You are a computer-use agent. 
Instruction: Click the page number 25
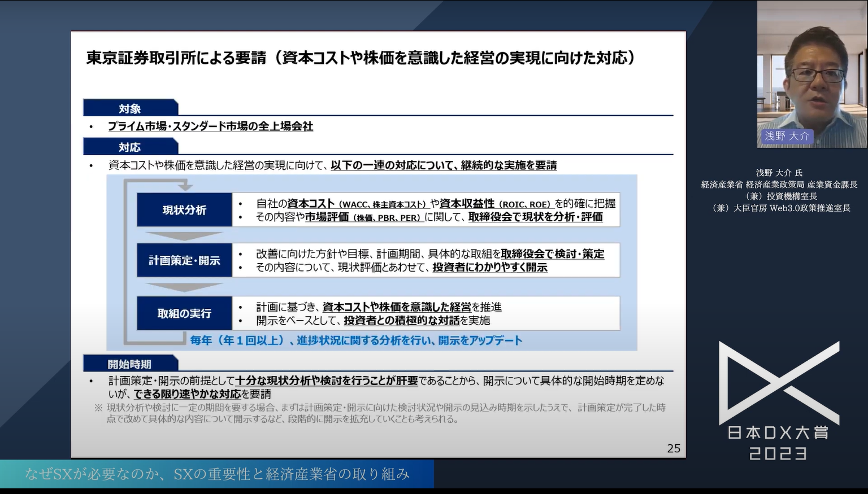(x=673, y=449)
